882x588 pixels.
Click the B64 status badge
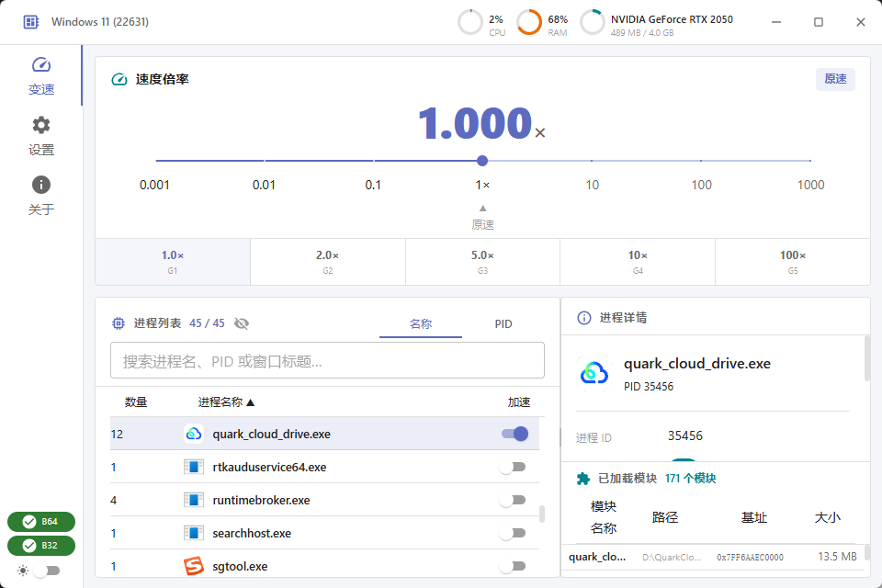pos(41,522)
